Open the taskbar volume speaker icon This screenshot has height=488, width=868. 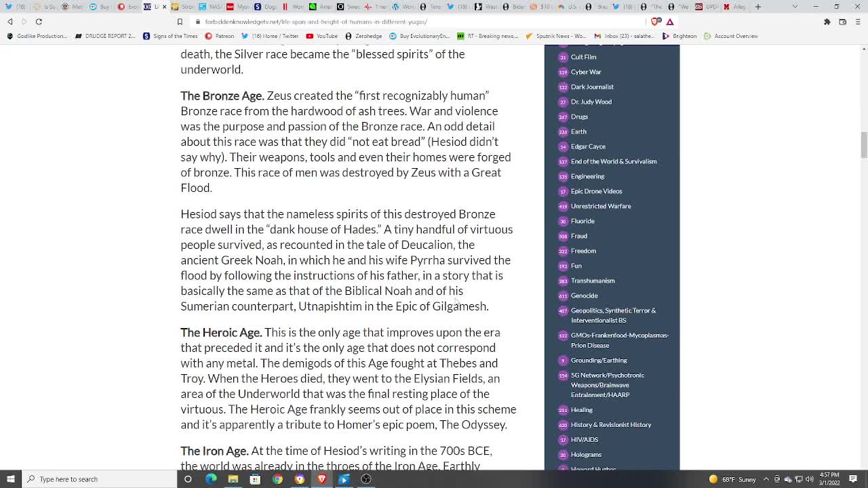coord(810,479)
